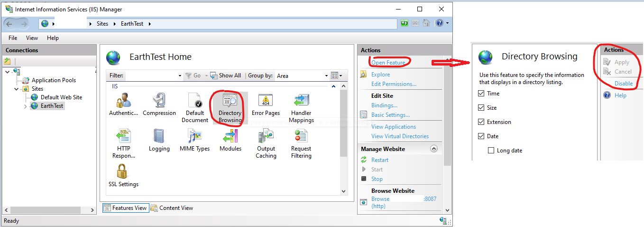The image size is (644, 227).
Task: Click the View Virtual Directories link
Action: click(x=400, y=136)
